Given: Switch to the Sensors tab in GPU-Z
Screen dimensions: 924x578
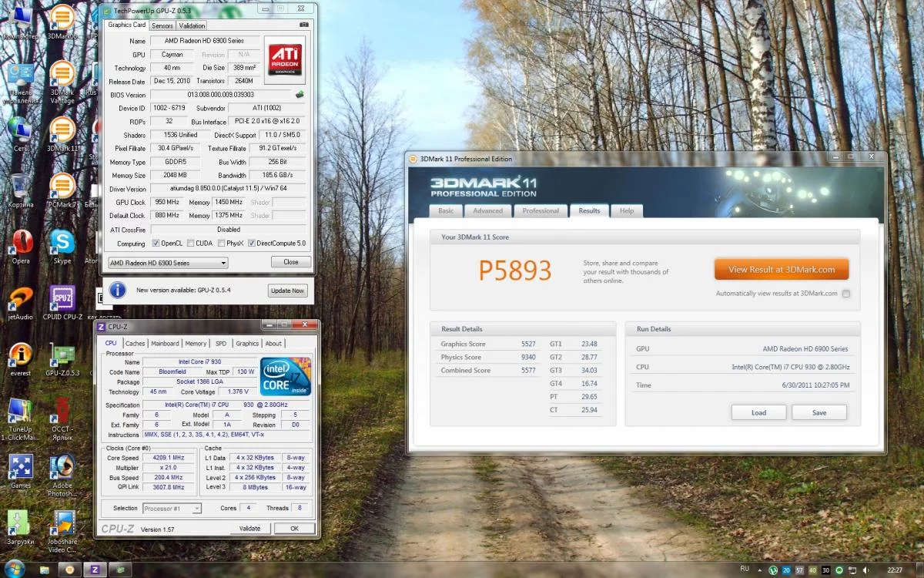Looking at the screenshot, I should coord(162,25).
